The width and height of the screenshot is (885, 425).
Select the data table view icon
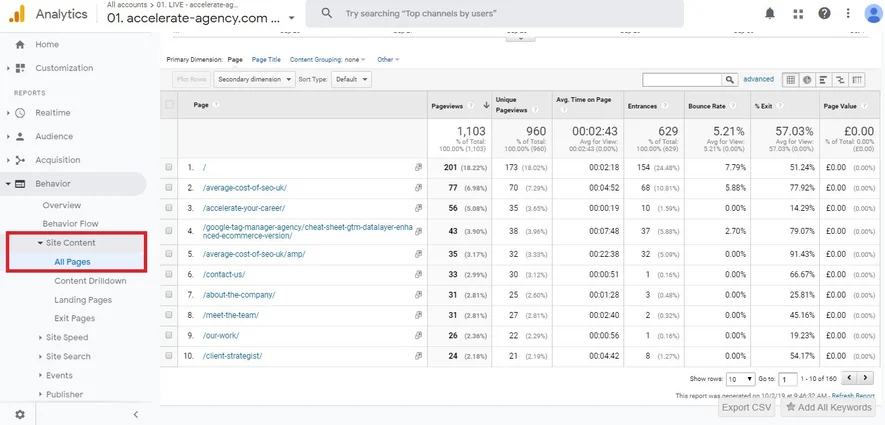coord(791,80)
